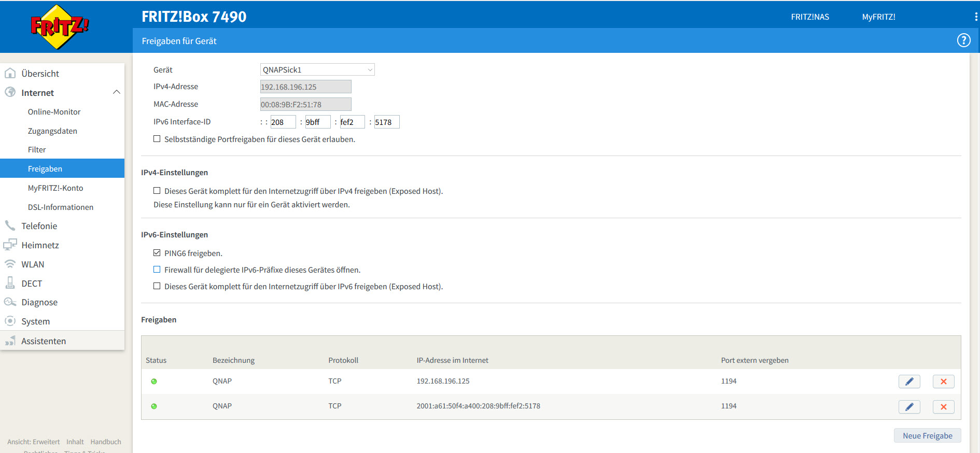Delete the IPv4 QNAP port sharing entry

(x=943, y=381)
